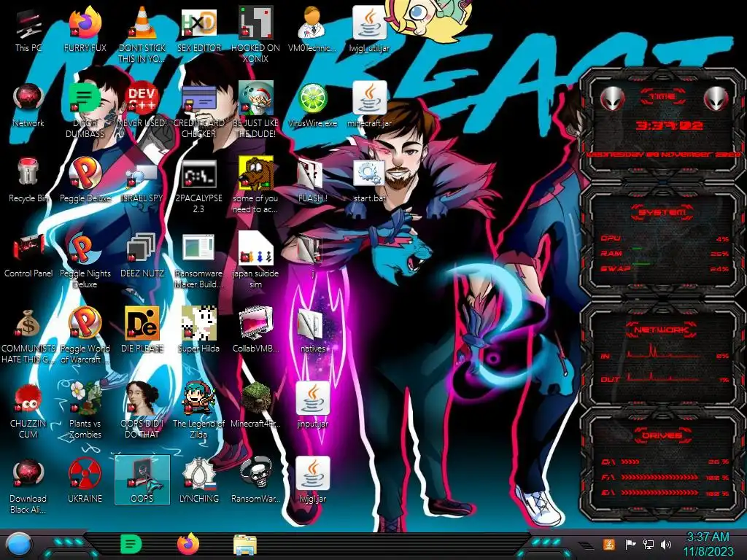747x560 pixels.
Task: Select the Minecraft4Fr grass block icon
Action: (x=255, y=405)
